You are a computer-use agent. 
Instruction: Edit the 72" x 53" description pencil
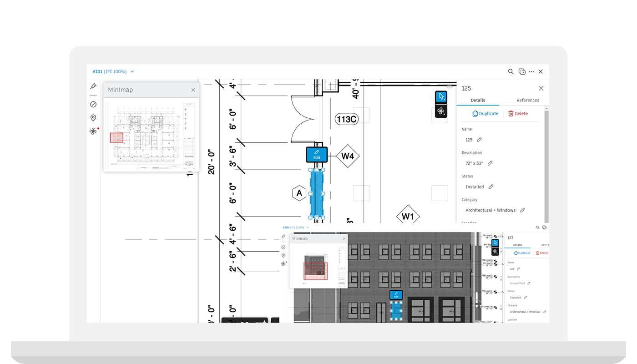pyautogui.click(x=490, y=163)
